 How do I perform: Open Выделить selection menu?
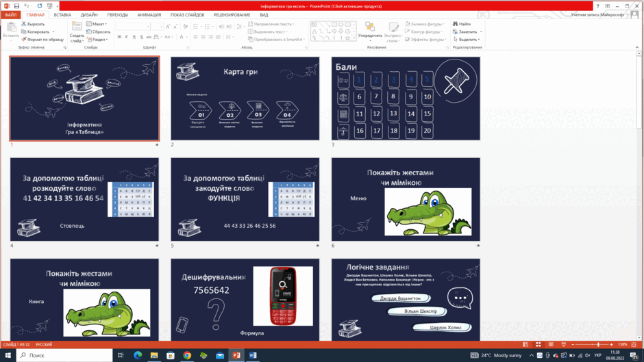(466, 40)
